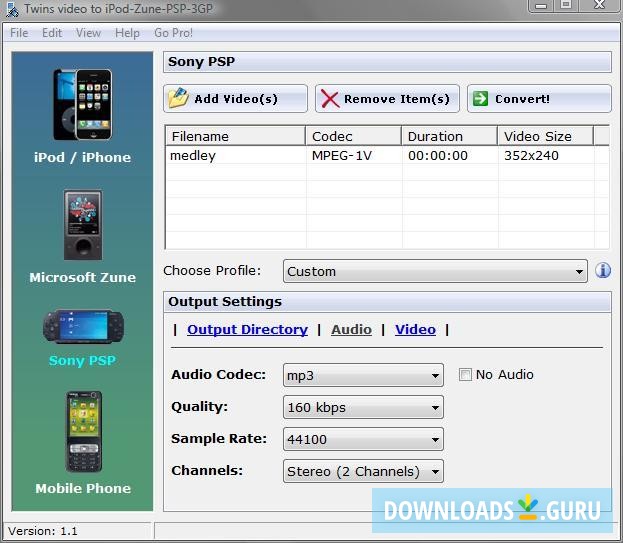
Task: Click the Remove Item(s) button
Action: (387, 99)
